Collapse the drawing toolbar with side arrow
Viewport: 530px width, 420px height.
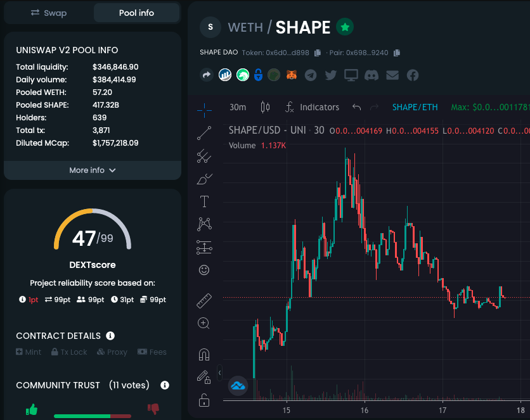coord(220,373)
